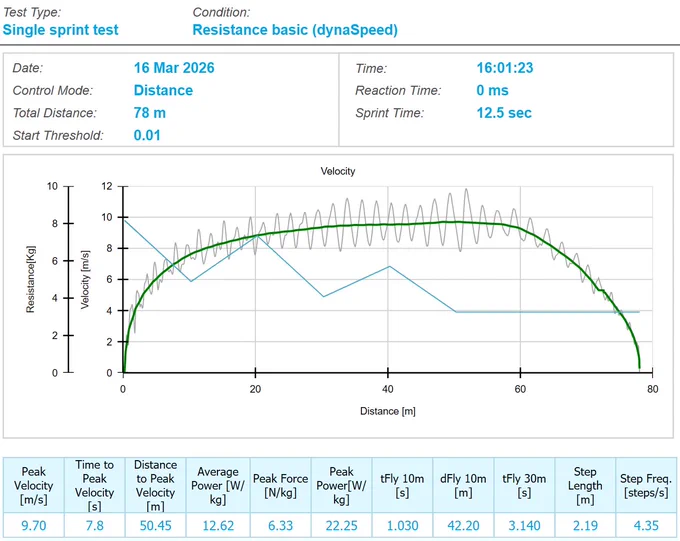Click the 'dFly 10m [m]' column header
The height and width of the screenshot is (541, 680).
tap(463, 485)
